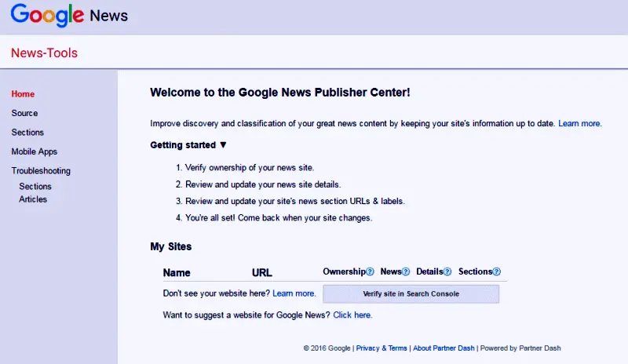
Task: Open the About Partner Dash footer link
Action: tap(444, 348)
